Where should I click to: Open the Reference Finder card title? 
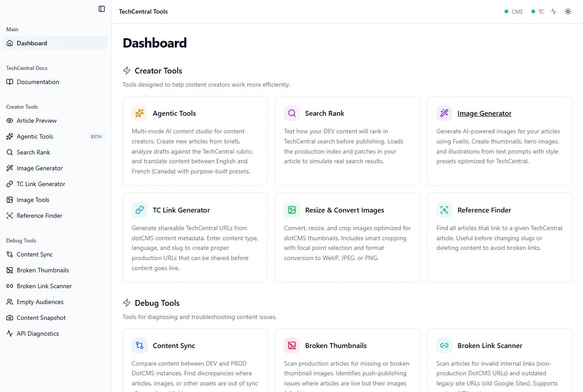pyautogui.click(x=484, y=210)
